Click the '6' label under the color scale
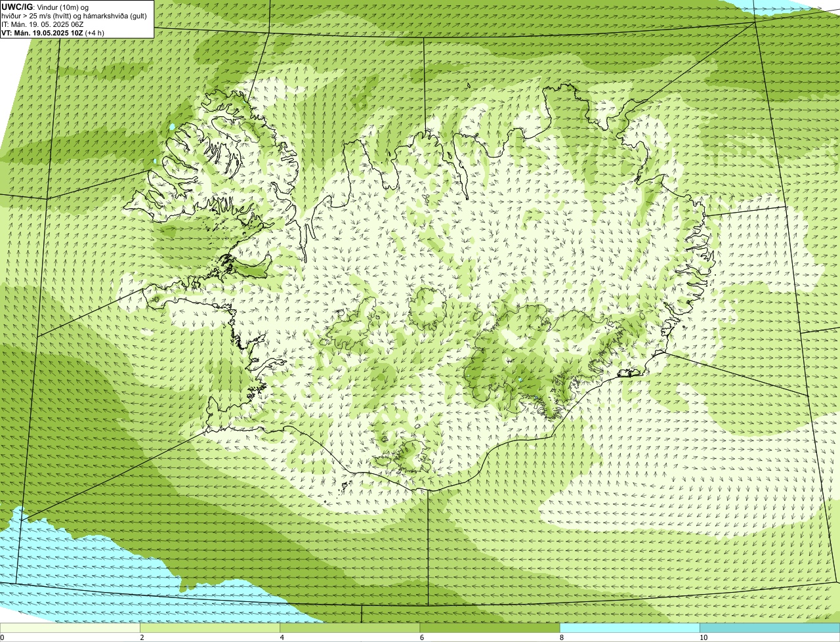 point(421,637)
